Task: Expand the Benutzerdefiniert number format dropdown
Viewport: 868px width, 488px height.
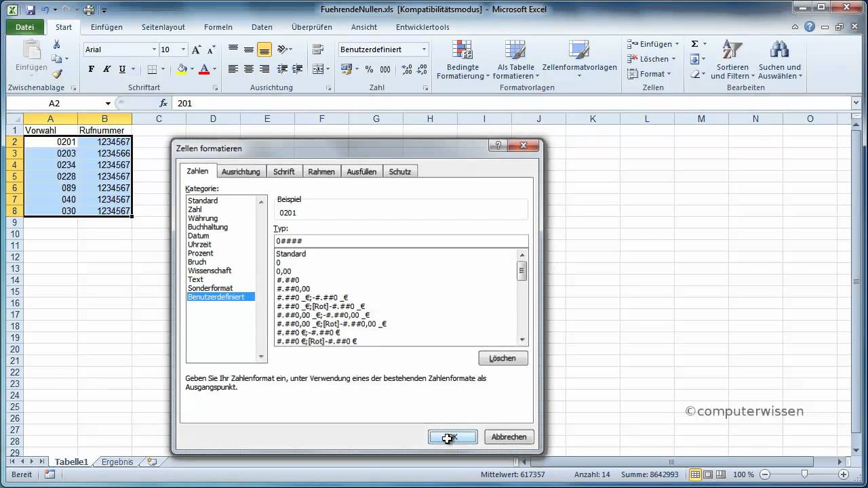Action: [x=424, y=49]
